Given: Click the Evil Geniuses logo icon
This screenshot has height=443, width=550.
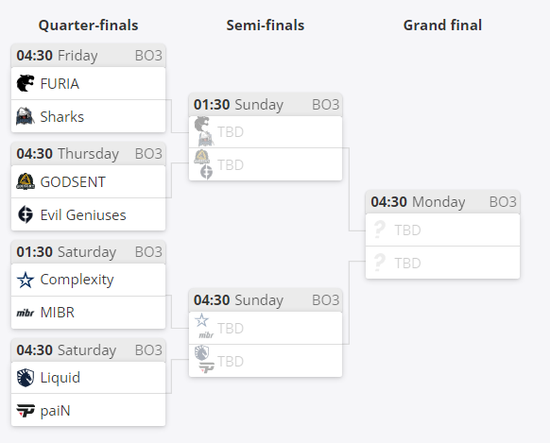Looking at the screenshot, I should (x=25, y=215).
